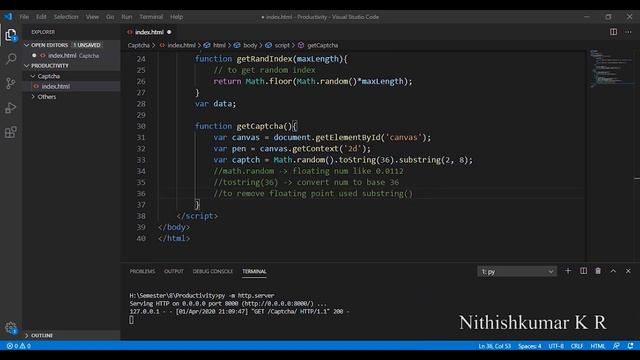The height and width of the screenshot is (360, 640).
Task: Open the Terminal menu
Action: [151, 17]
